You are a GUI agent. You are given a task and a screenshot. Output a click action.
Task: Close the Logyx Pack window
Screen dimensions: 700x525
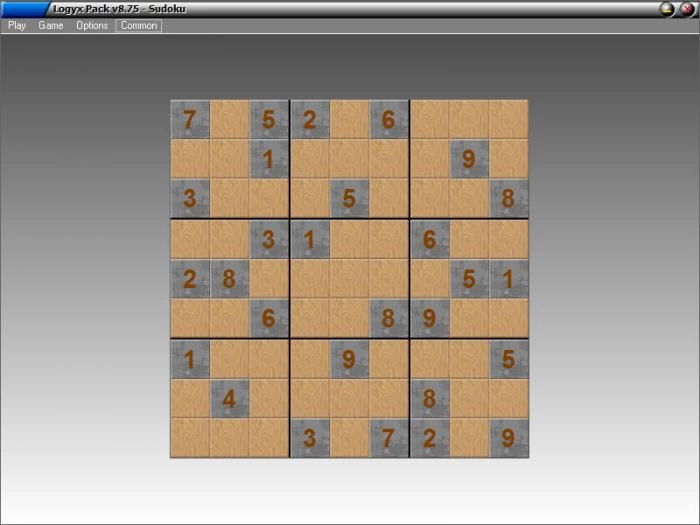(687, 9)
